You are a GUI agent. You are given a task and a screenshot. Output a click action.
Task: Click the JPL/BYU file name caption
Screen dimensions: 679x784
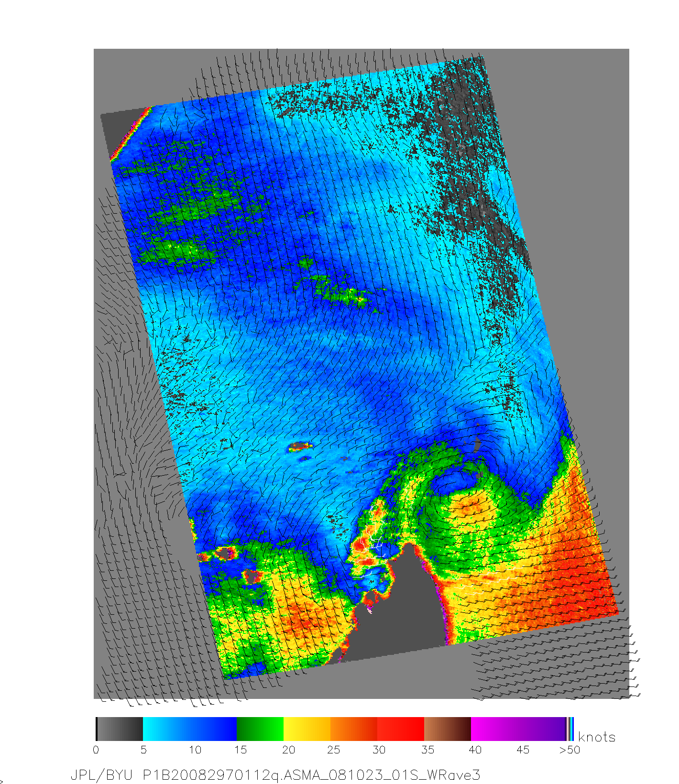(x=275, y=775)
